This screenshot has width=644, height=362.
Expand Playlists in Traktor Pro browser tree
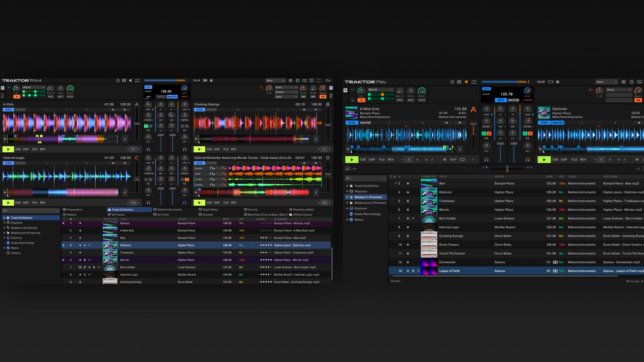[5, 223]
